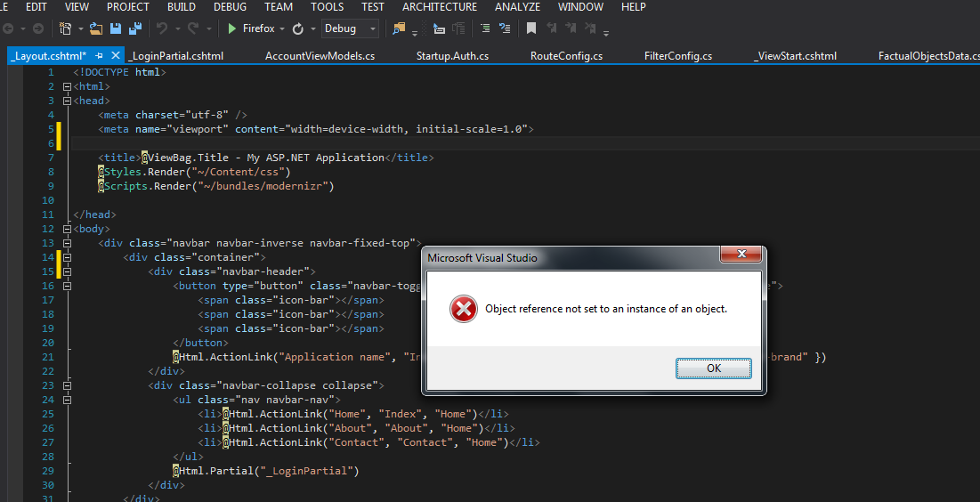The height and width of the screenshot is (502, 980).
Task: Close the Microsoft Visual Studio error dialog
Action: [x=741, y=254]
